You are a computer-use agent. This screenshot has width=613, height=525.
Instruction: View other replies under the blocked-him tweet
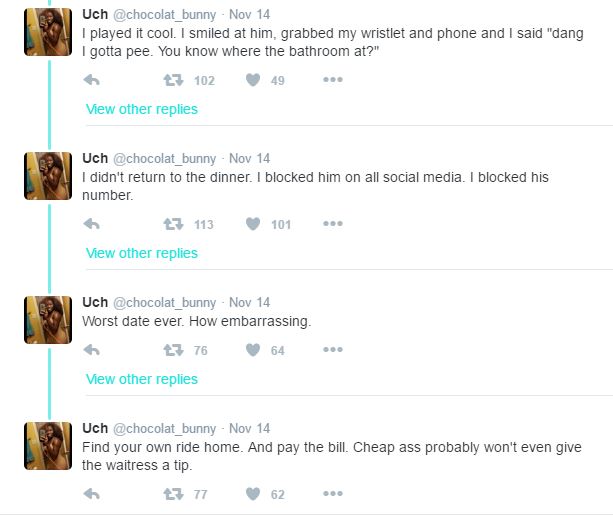(x=142, y=253)
